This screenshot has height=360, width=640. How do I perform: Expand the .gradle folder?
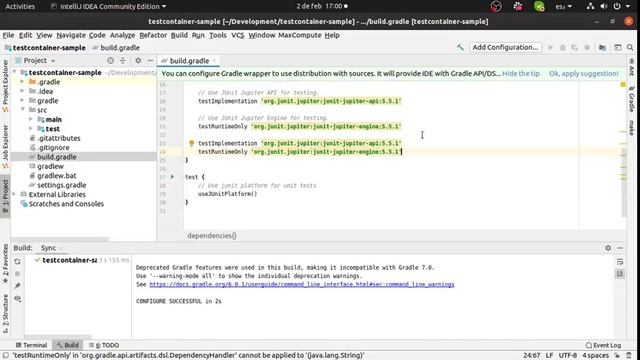pyautogui.click(x=22, y=82)
